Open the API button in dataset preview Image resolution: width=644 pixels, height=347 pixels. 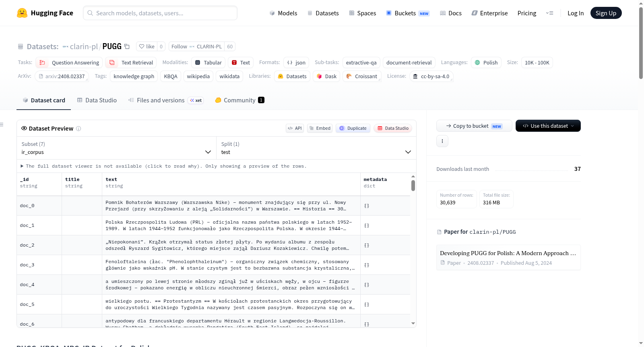click(x=295, y=128)
